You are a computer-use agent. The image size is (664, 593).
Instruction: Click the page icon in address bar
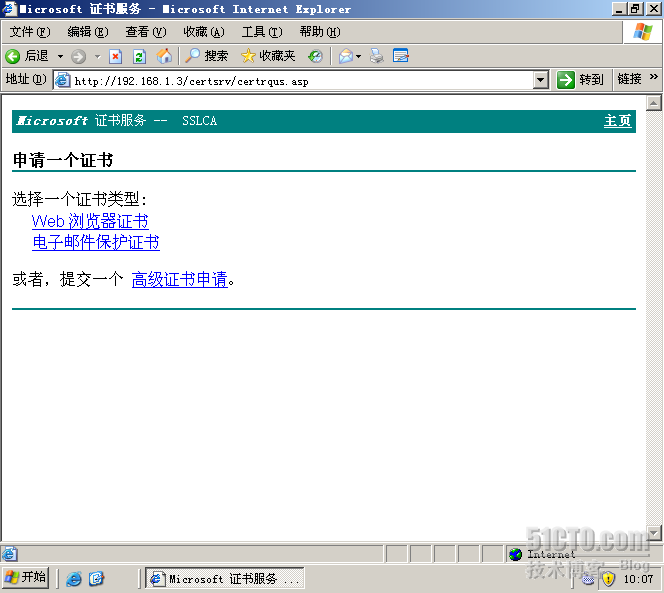[63, 80]
